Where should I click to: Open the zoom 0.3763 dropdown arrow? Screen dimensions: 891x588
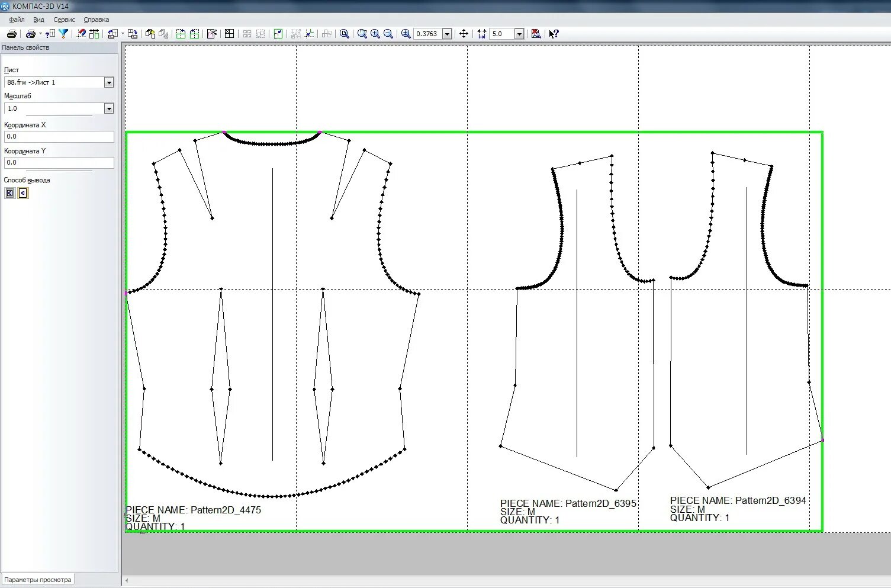448,34
